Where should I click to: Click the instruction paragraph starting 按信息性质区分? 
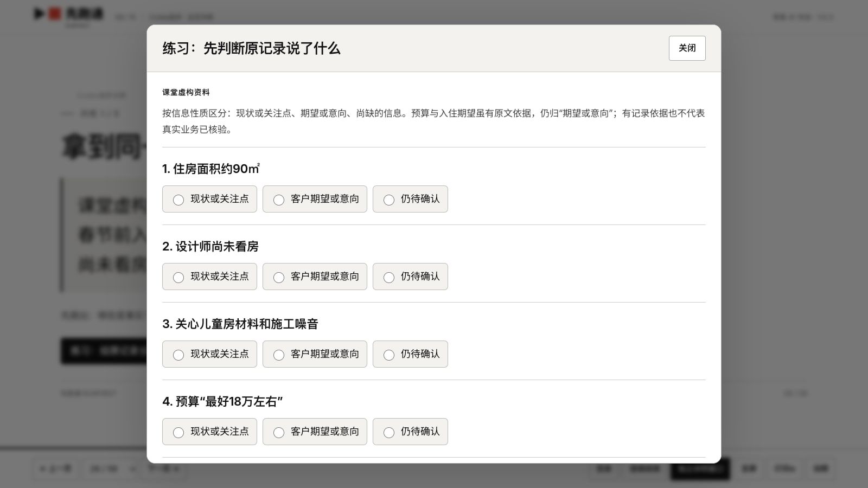[433, 121]
